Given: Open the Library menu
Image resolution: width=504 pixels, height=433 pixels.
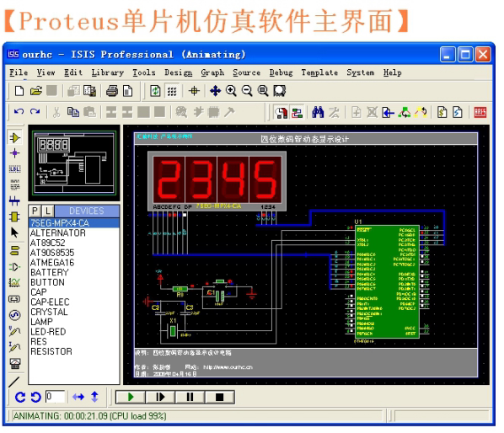Looking at the screenshot, I should (x=107, y=72).
